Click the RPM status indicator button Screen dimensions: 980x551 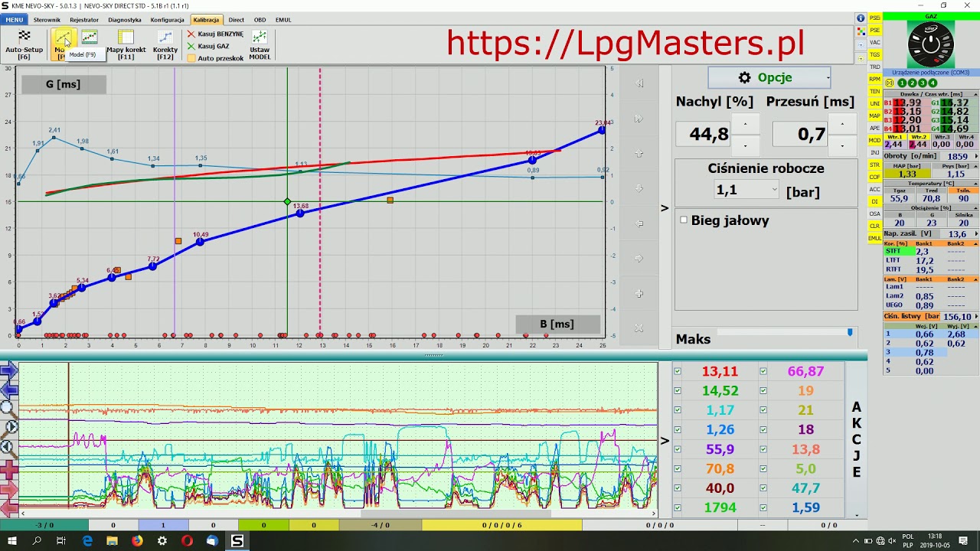(x=874, y=79)
